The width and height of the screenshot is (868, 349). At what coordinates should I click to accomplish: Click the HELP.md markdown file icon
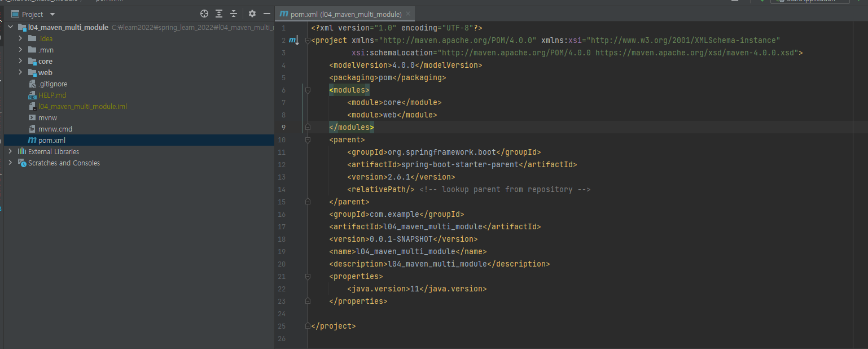click(x=32, y=95)
